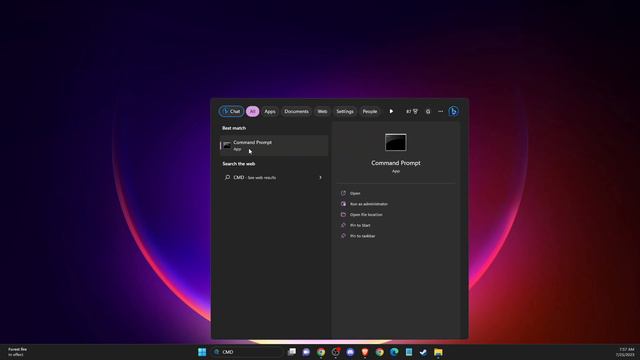This screenshot has width=640, height=360.
Task: Open the three-dot options menu in search
Action: point(440,111)
